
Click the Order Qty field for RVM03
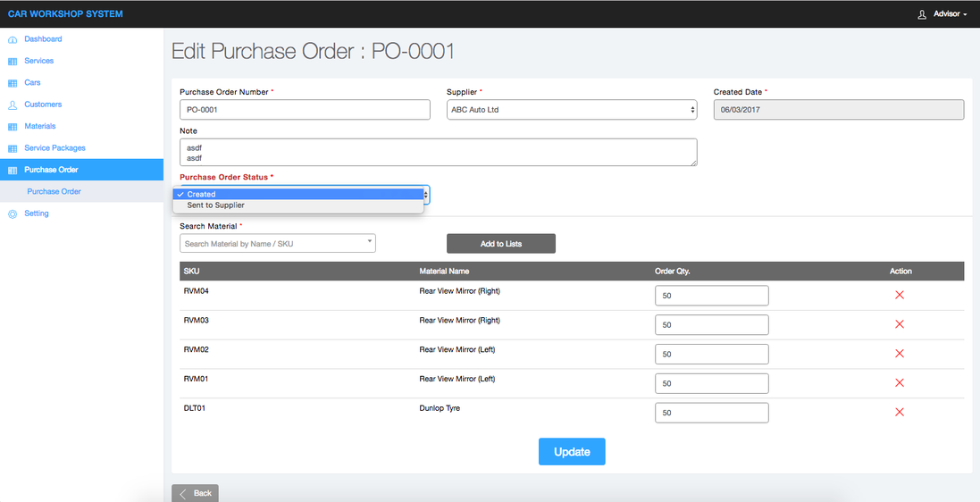[x=711, y=325]
